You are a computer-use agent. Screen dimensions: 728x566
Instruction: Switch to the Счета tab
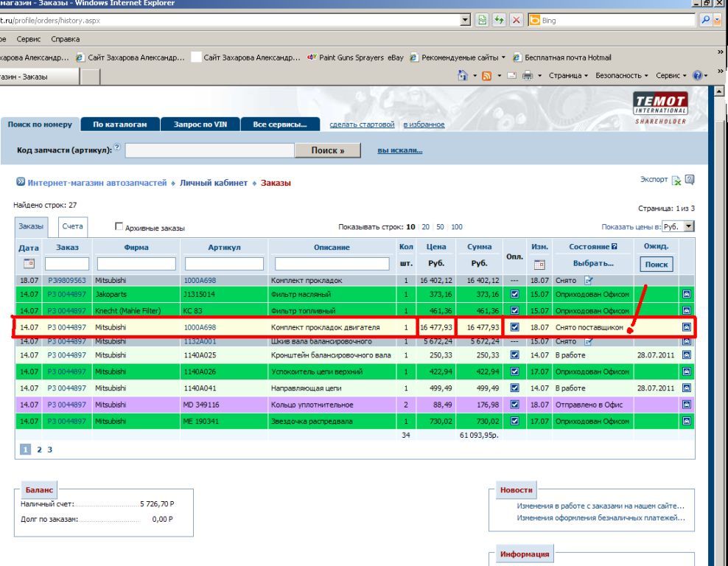[x=72, y=227]
